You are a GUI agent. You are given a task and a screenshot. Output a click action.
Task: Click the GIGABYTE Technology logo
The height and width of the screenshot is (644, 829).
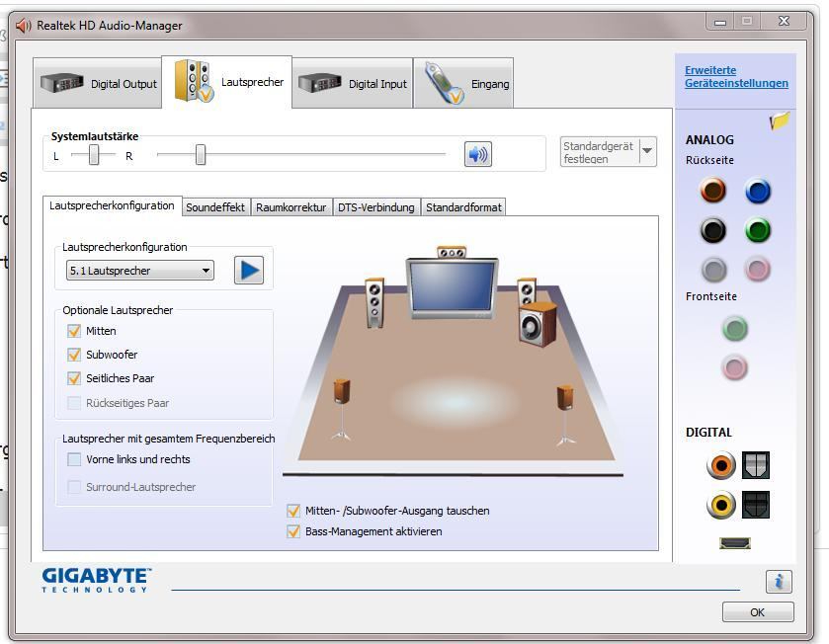97,580
